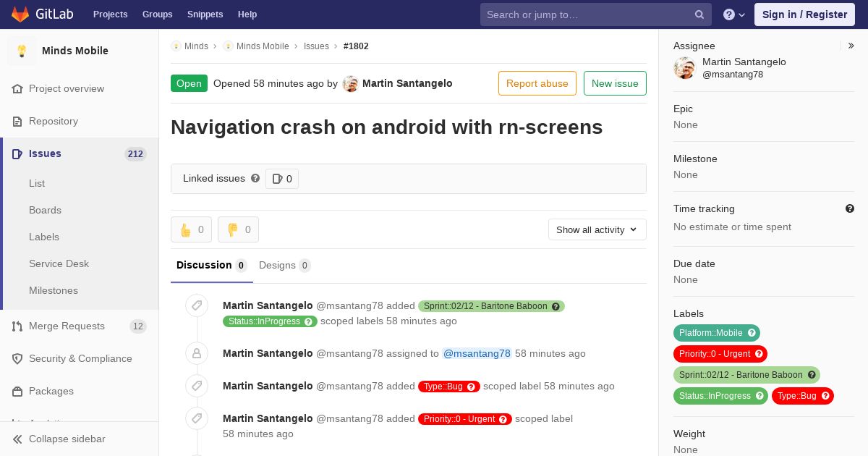
Task: Open the Help top menu link
Action: click(x=247, y=14)
